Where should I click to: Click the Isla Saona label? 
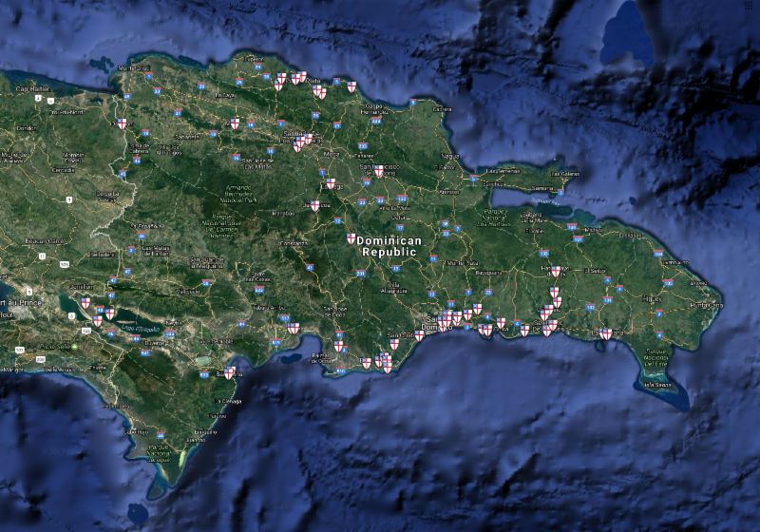(658, 385)
